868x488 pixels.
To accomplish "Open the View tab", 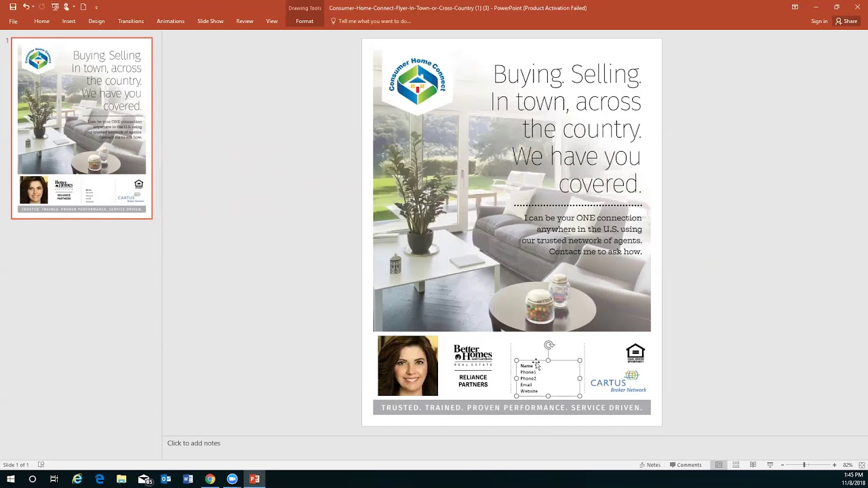I will coord(271,21).
